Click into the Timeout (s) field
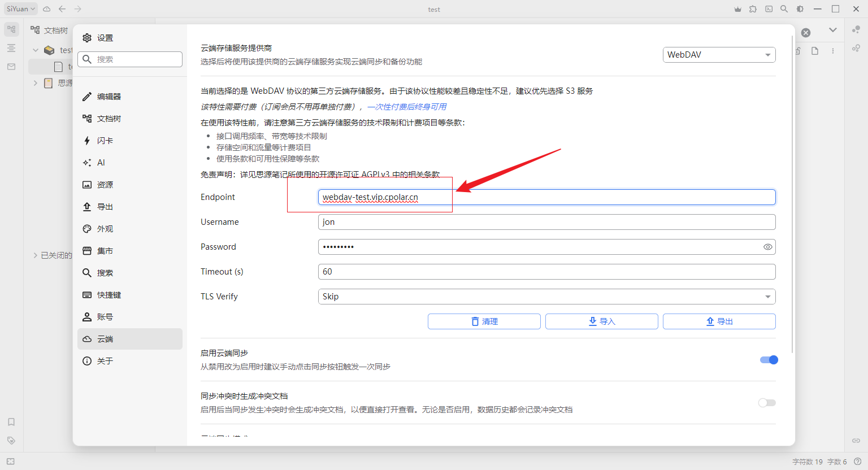Screen dimensions: 868x470 coord(546,272)
